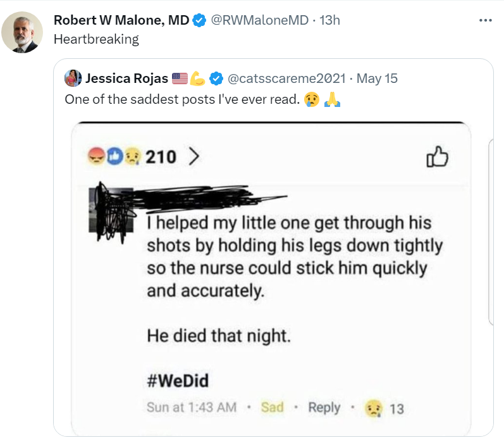Click Reply under the comment
504x445 pixels.
point(324,408)
